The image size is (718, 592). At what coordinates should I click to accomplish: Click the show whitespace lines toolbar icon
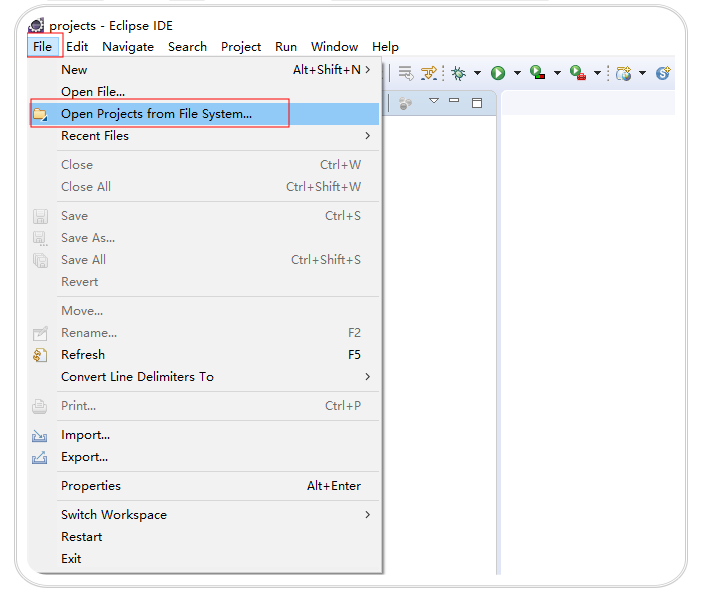tap(406, 73)
